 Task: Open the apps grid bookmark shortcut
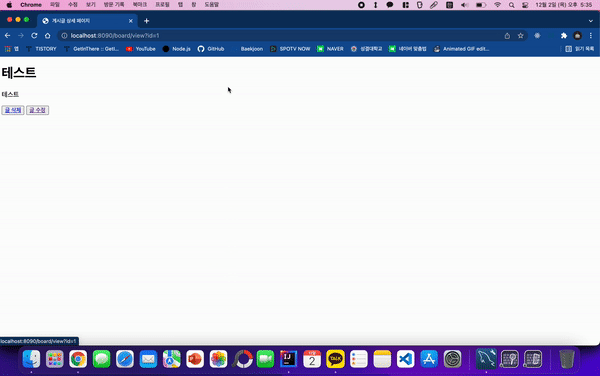click(11, 49)
